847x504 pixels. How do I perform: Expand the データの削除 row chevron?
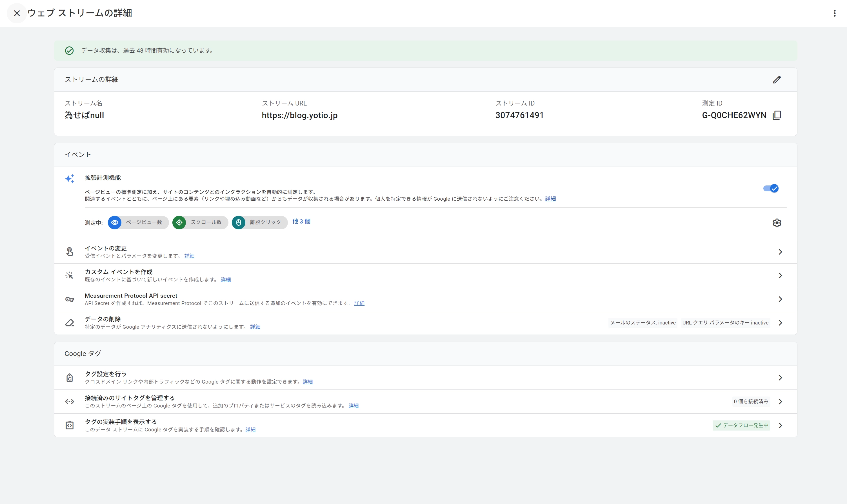780,323
